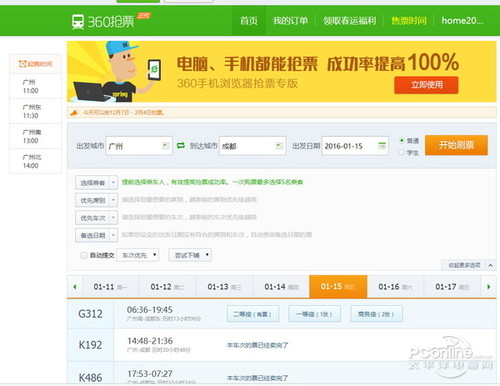This screenshot has width=500, height=386.
Task: Enable 自动提交 checkbox
Action: pyautogui.click(x=84, y=255)
